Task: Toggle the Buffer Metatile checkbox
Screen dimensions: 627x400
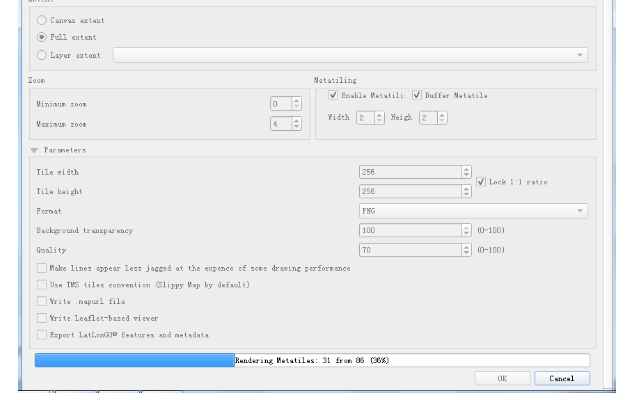Action: (417, 95)
